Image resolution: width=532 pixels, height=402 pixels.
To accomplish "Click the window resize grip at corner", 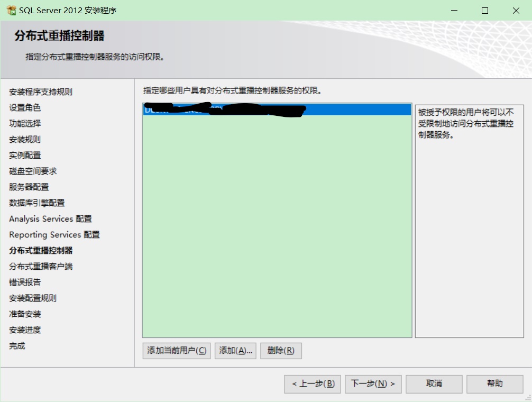I will pyautogui.click(x=528, y=398).
